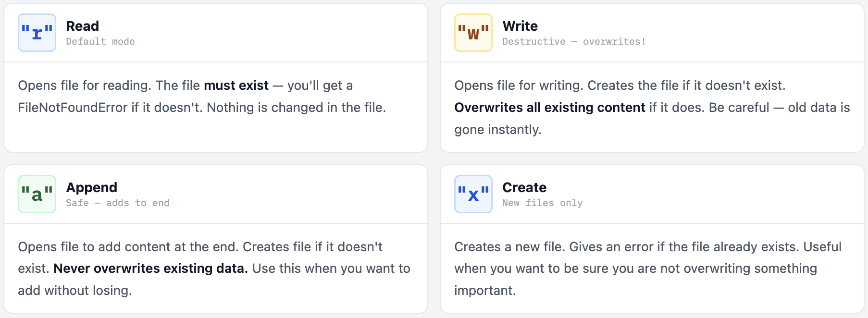This screenshot has height=318, width=868.
Task: Click the bold "must exist" text
Action: [236, 86]
